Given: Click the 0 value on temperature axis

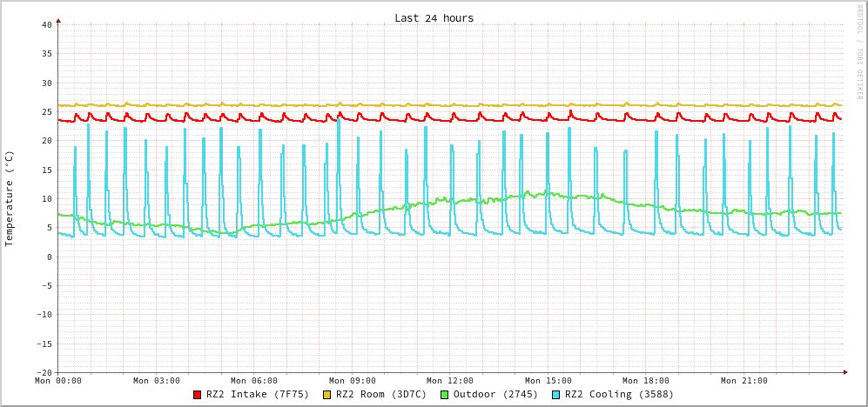Looking at the screenshot, I should pyautogui.click(x=50, y=257).
